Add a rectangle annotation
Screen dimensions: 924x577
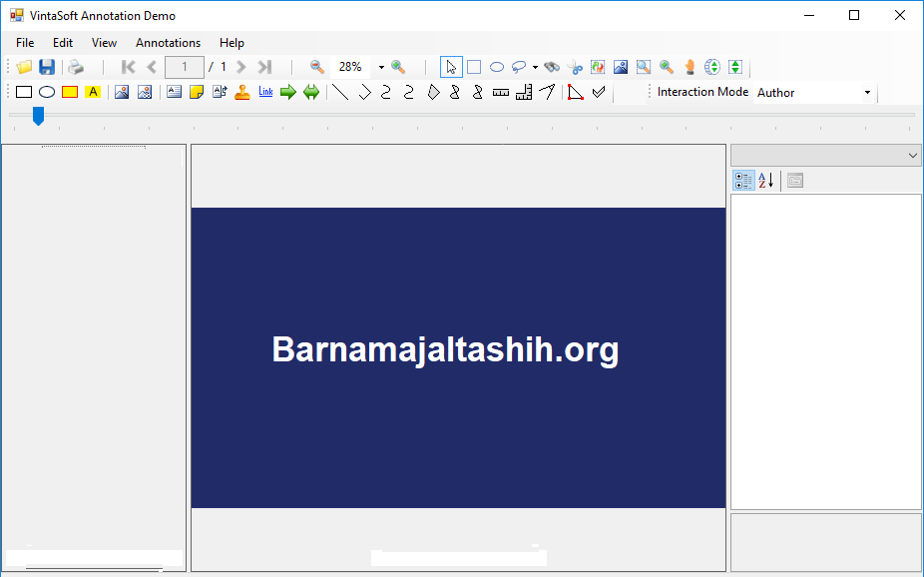pos(24,92)
